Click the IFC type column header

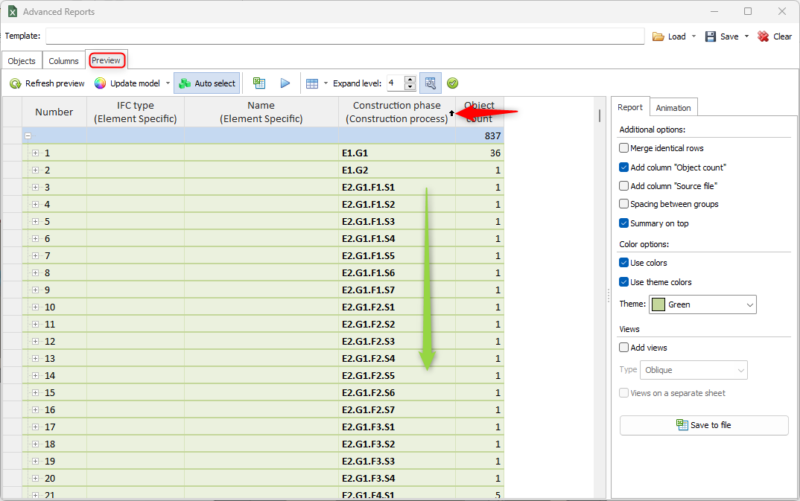[x=135, y=112]
